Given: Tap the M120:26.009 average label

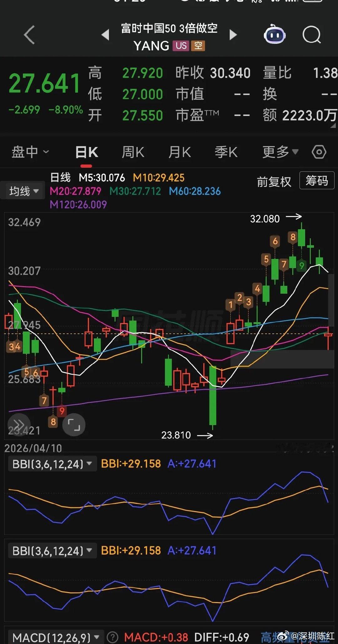Looking at the screenshot, I should (78, 205).
